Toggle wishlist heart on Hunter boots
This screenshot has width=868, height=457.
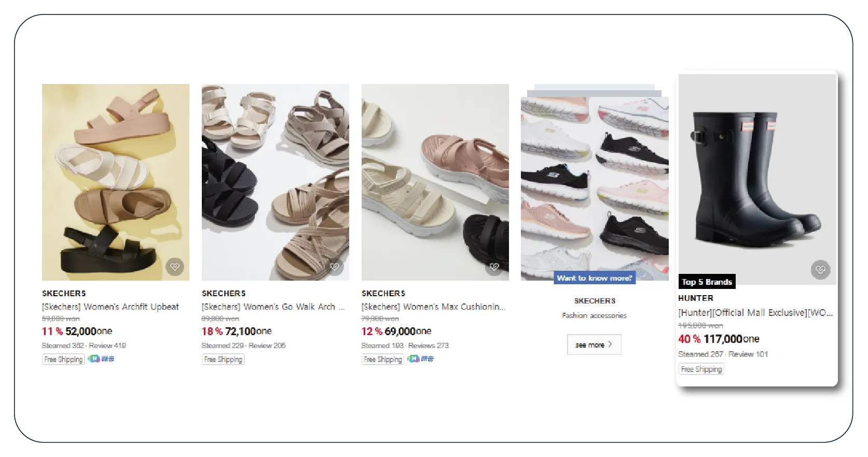click(820, 269)
